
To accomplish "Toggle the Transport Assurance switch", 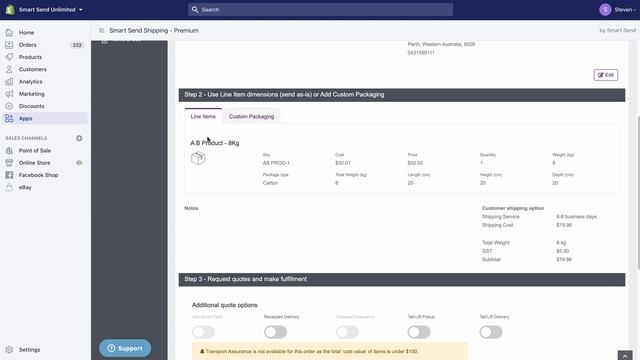I will click(x=347, y=332).
